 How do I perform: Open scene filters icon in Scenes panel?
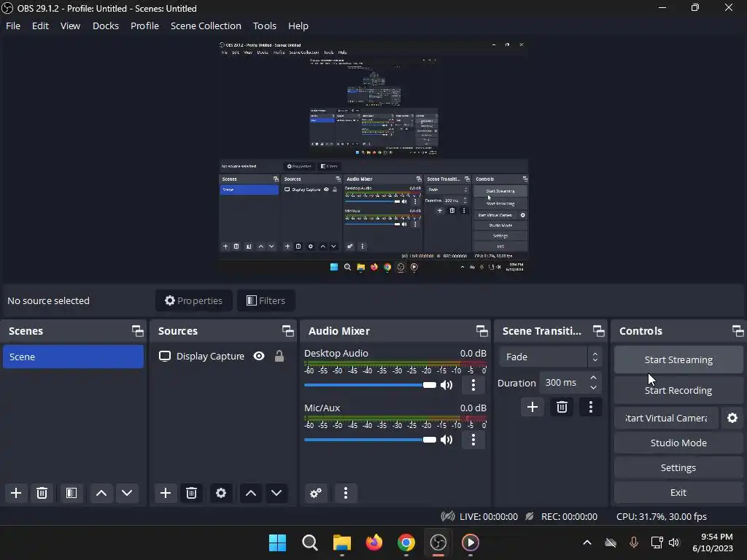pos(71,493)
